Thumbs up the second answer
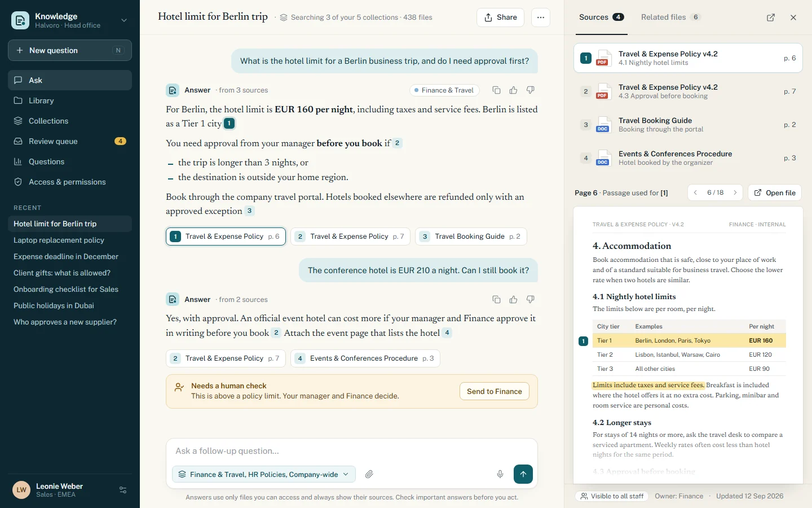 point(513,300)
